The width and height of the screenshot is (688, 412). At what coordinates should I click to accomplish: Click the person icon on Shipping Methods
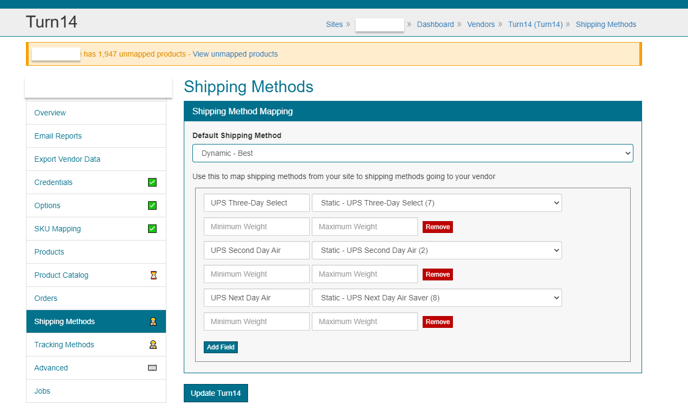point(152,321)
